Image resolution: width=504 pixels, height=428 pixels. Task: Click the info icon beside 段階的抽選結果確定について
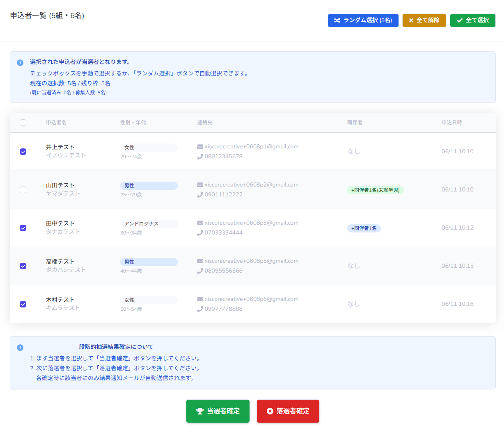[x=20, y=348]
